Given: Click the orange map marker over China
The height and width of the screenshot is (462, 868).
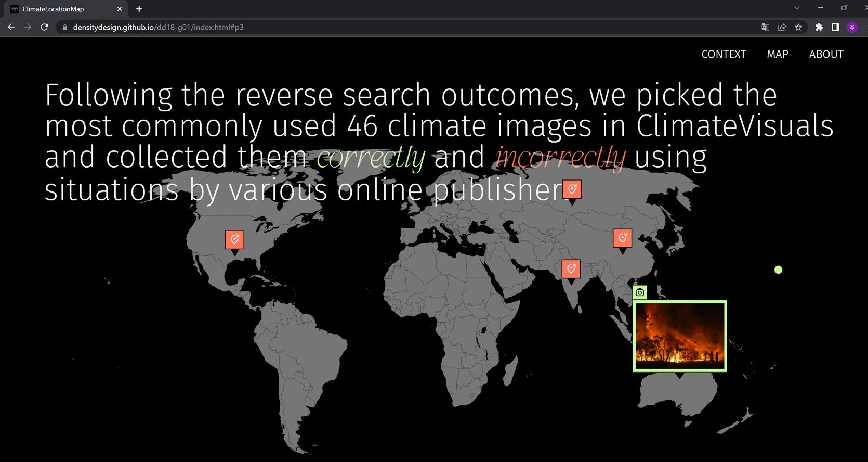Looking at the screenshot, I should click(623, 238).
